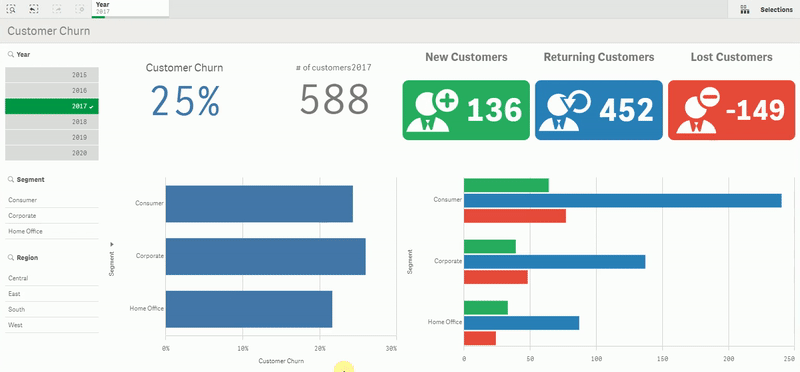Select green new-customers bar for Consumer
This screenshot has height=372, width=800.
(x=506, y=185)
